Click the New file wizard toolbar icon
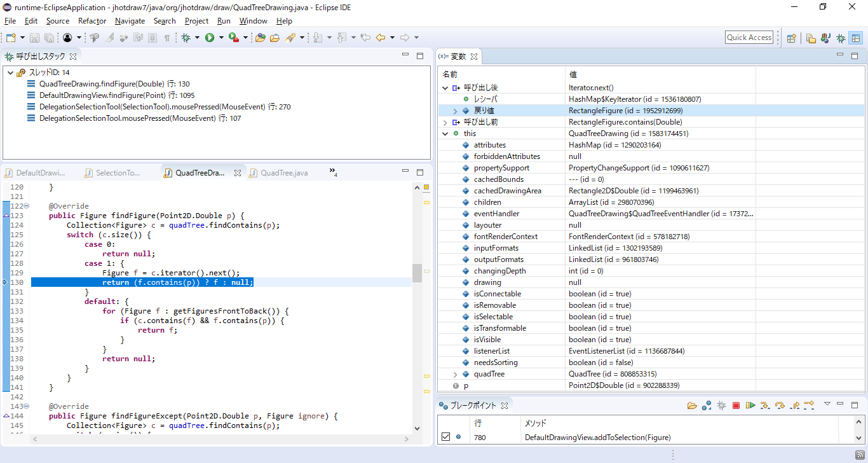Screen dimensions: 868x463 [11, 38]
